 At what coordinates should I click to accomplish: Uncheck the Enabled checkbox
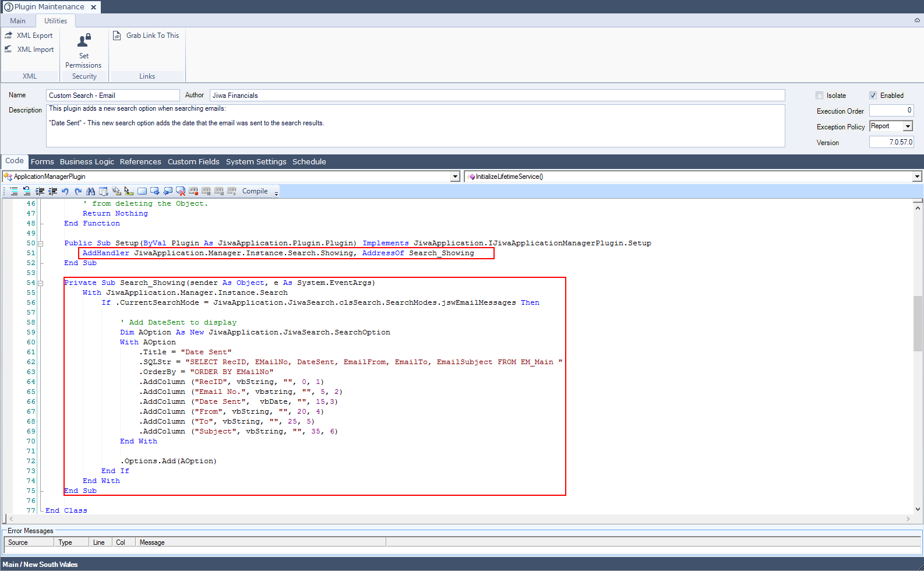873,96
